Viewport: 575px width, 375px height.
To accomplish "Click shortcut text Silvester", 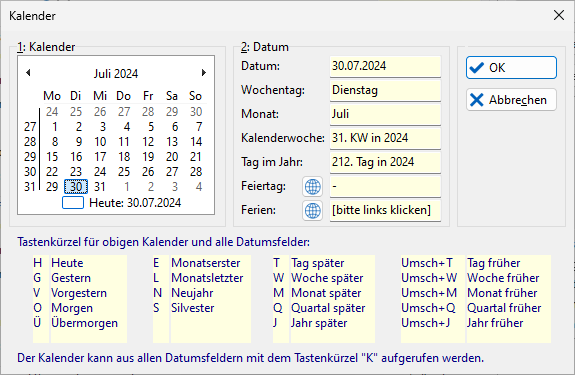I will 193,308.
